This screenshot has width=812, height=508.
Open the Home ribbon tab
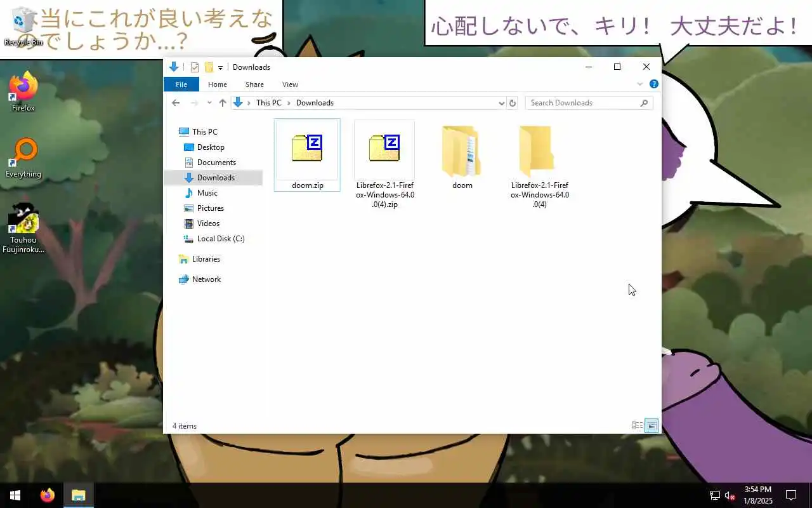coord(218,84)
